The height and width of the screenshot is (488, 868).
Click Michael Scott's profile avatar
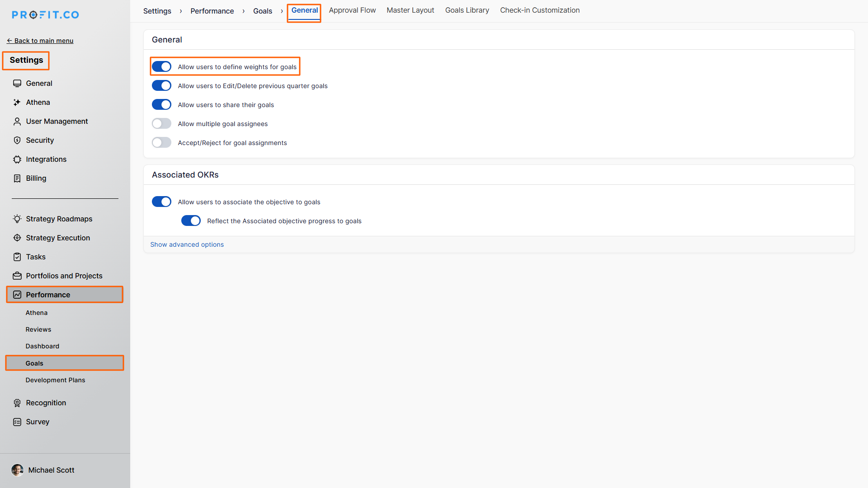coord(18,470)
